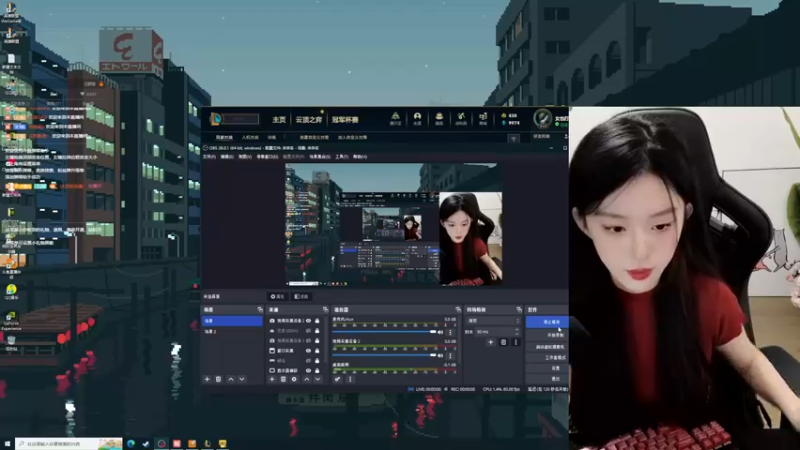This screenshot has width=800, height=450.
Task: Move source down in Sources panel
Action: click(318, 379)
